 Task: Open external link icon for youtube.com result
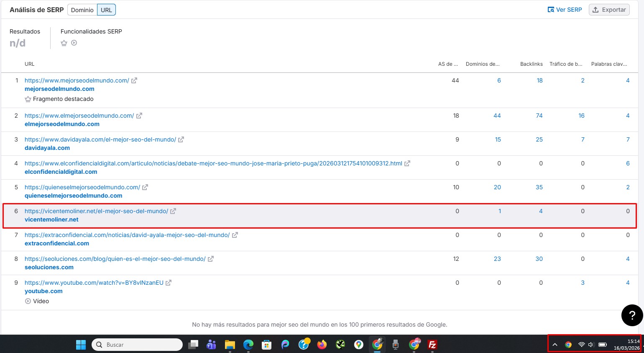pyautogui.click(x=169, y=283)
